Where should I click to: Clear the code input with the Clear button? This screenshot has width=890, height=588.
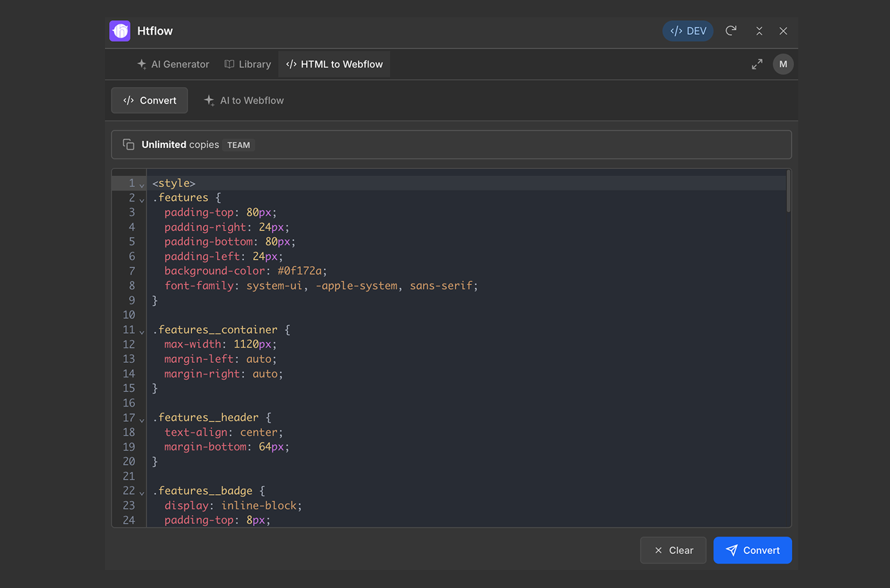click(672, 550)
